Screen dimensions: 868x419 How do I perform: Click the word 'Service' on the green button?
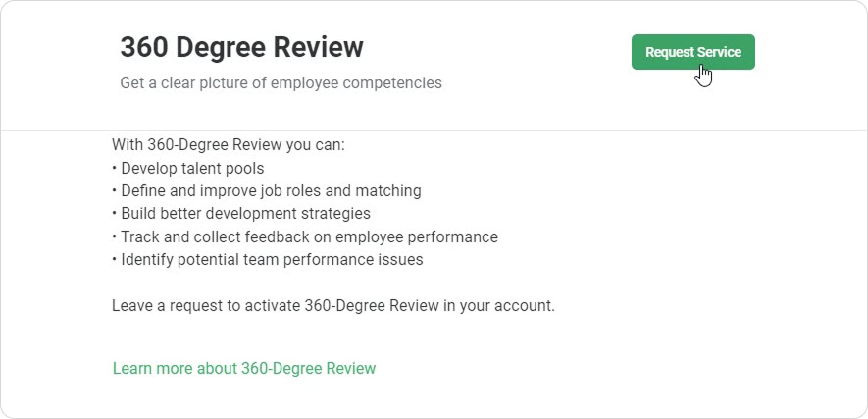[718, 52]
